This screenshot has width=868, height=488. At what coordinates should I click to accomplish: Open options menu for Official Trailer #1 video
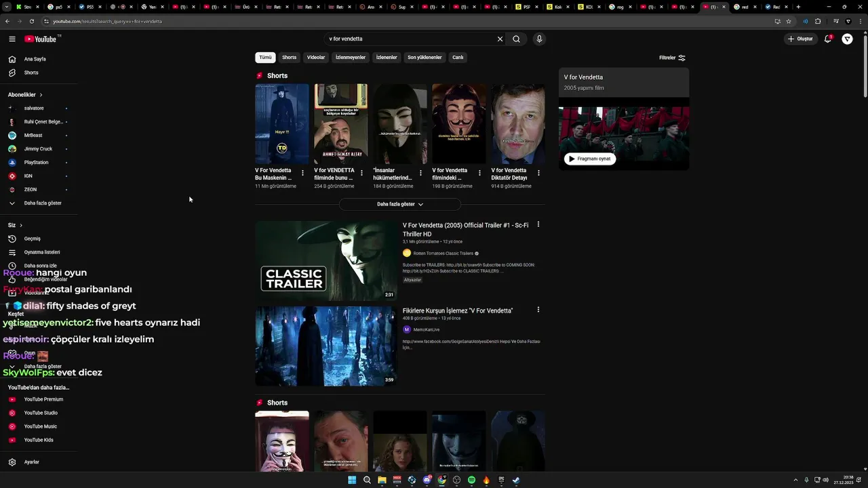click(x=538, y=224)
